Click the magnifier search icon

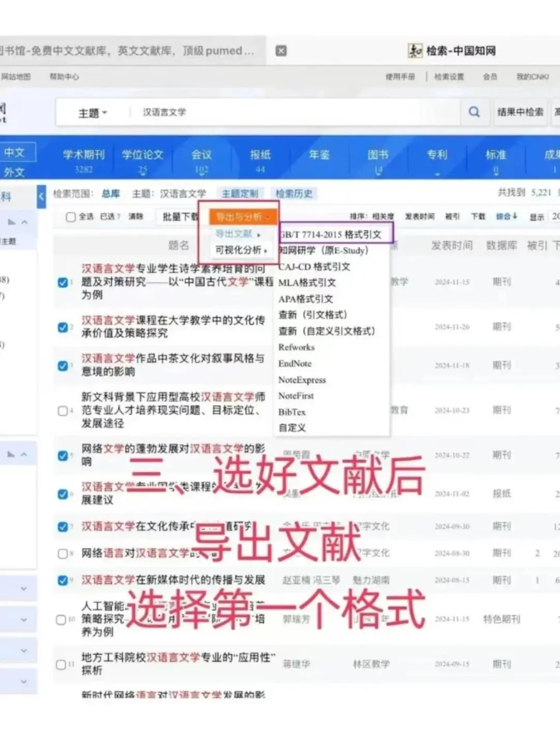click(x=474, y=112)
